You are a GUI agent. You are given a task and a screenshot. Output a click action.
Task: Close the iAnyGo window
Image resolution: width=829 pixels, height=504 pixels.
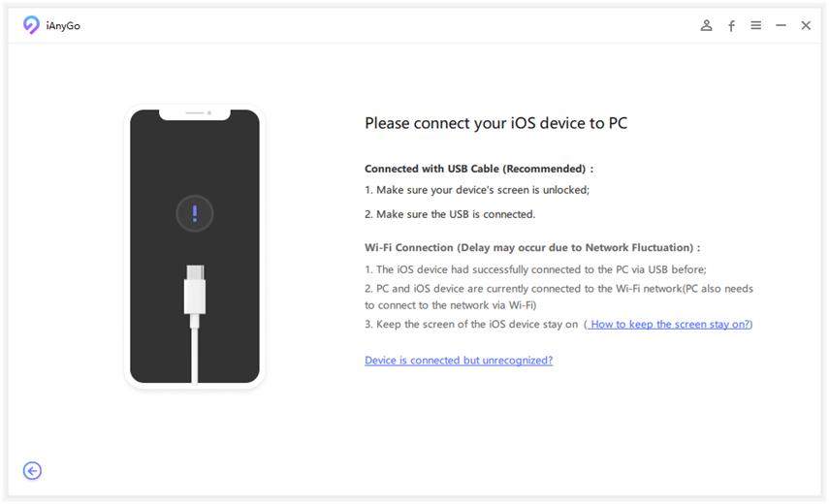tap(806, 26)
